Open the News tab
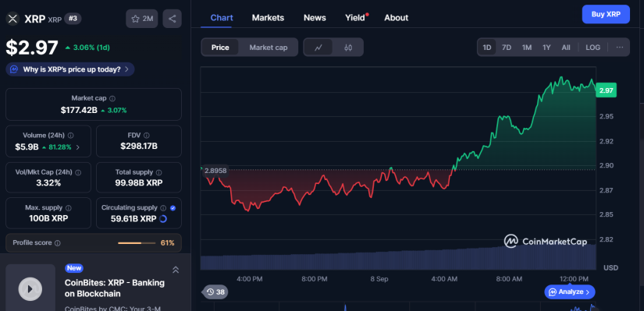This screenshot has height=311, width=644. pos(315,18)
